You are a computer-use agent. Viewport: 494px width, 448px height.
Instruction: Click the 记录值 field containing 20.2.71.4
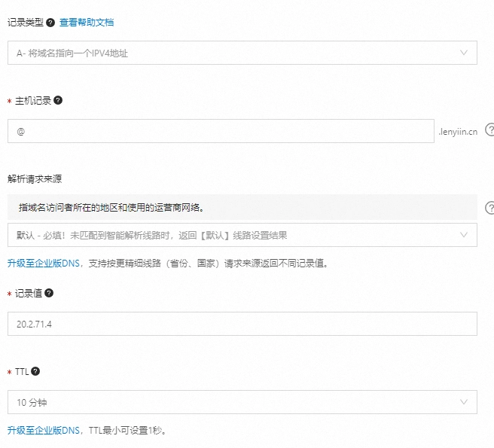pyautogui.click(x=241, y=324)
